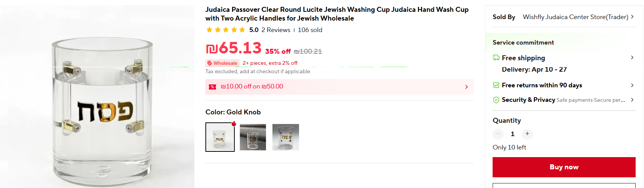Select the third color option thumbnail
This screenshot has height=188, width=644.
[286, 137]
